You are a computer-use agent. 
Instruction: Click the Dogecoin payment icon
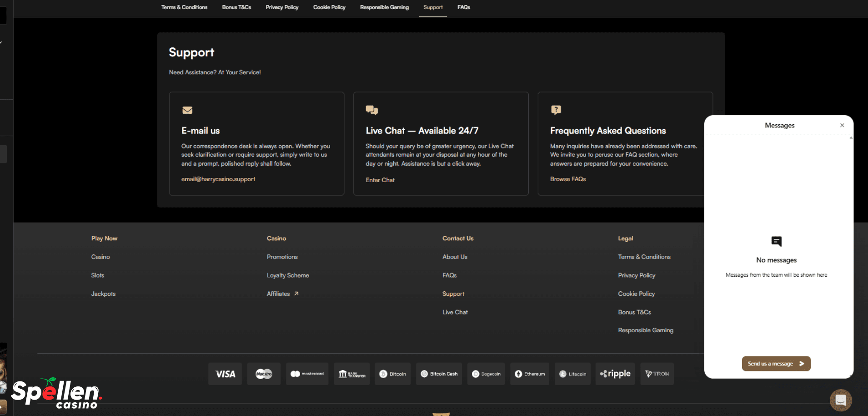click(486, 374)
